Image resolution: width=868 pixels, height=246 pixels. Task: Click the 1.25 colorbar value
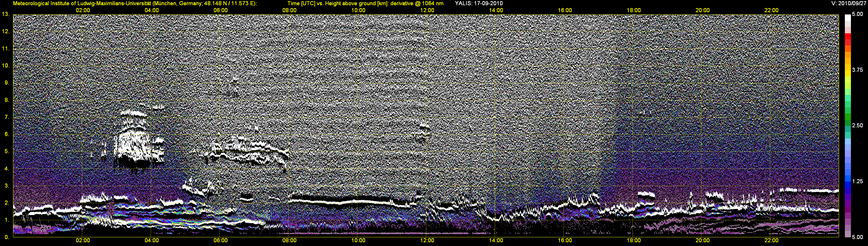click(x=858, y=182)
